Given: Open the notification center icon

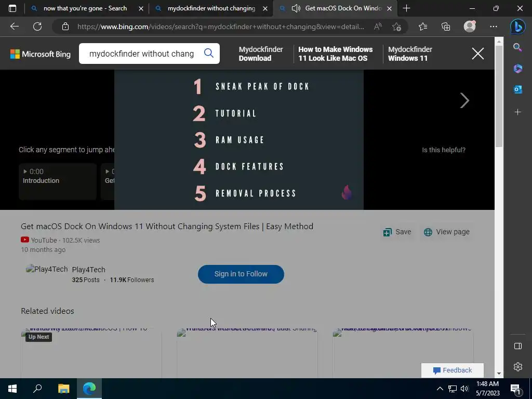Looking at the screenshot, I should (x=515, y=389).
